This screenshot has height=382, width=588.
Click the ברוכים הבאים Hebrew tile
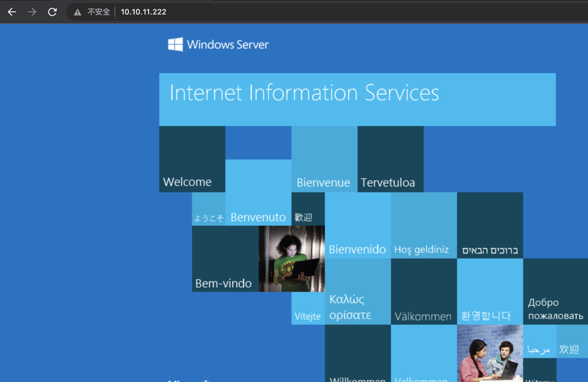pyautogui.click(x=490, y=225)
